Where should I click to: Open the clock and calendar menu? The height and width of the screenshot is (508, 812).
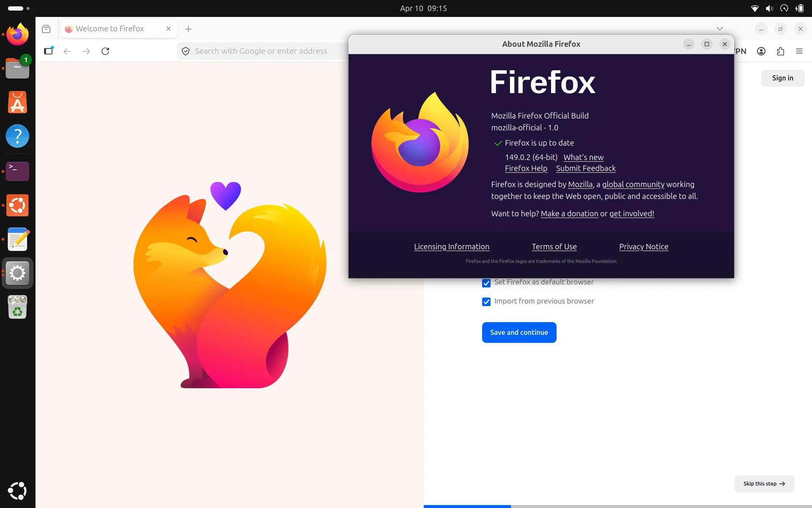[x=423, y=8]
